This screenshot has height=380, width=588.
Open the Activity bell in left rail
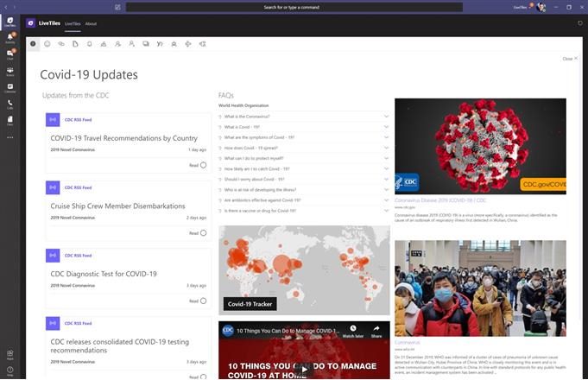click(10, 38)
